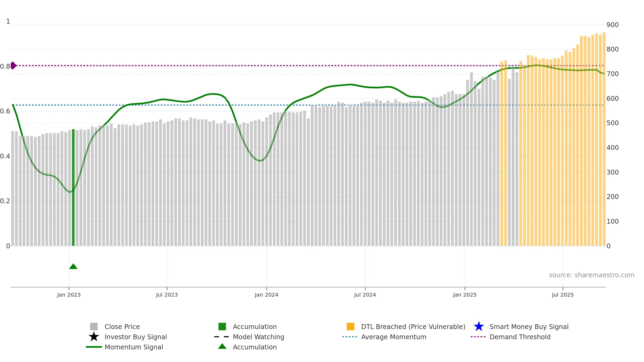Click the purple dotted Demand Threshold legend marker
This screenshot has width=644, height=362.
[x=478, y=337]
